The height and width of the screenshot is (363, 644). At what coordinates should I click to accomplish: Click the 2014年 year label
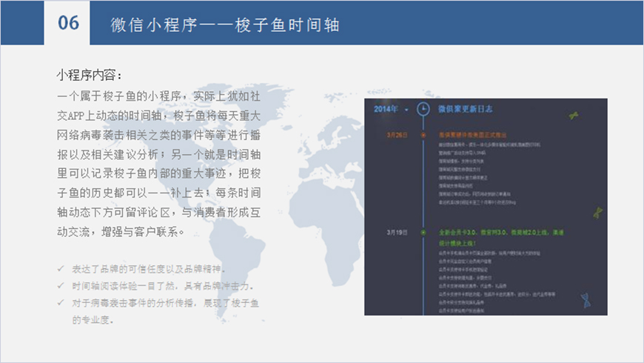click(386, 109)
